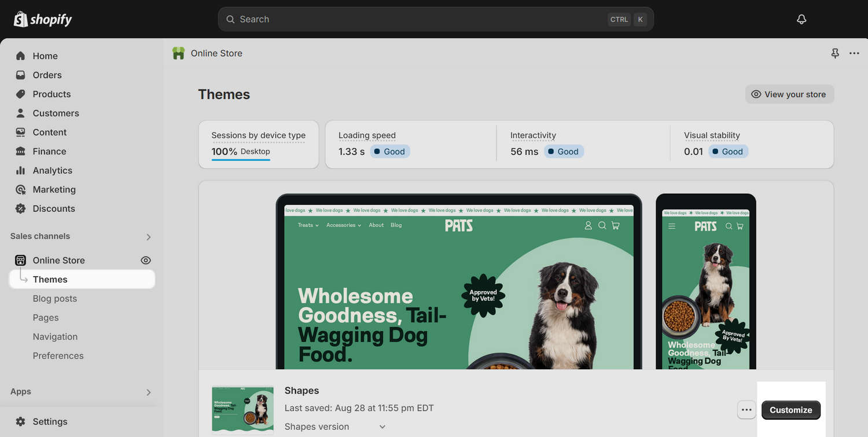Click the Discounts badge icon
Image resolution: width=868 pixels, height=437 pixels.
pos(21,208)
